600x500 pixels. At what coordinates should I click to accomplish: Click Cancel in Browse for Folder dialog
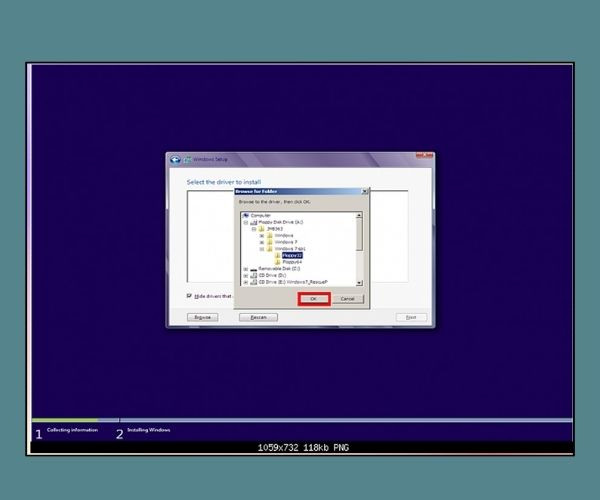(347, 299)
